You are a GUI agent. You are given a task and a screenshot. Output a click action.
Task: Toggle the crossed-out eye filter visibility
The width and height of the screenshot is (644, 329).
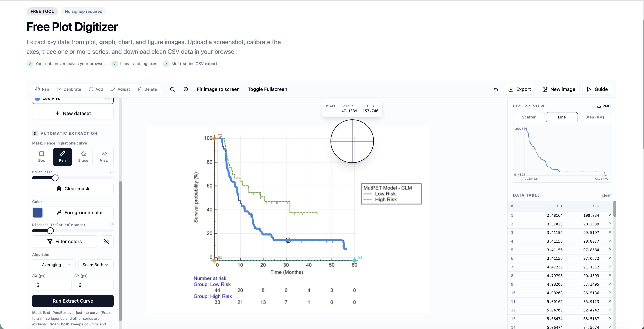[106, 242]
